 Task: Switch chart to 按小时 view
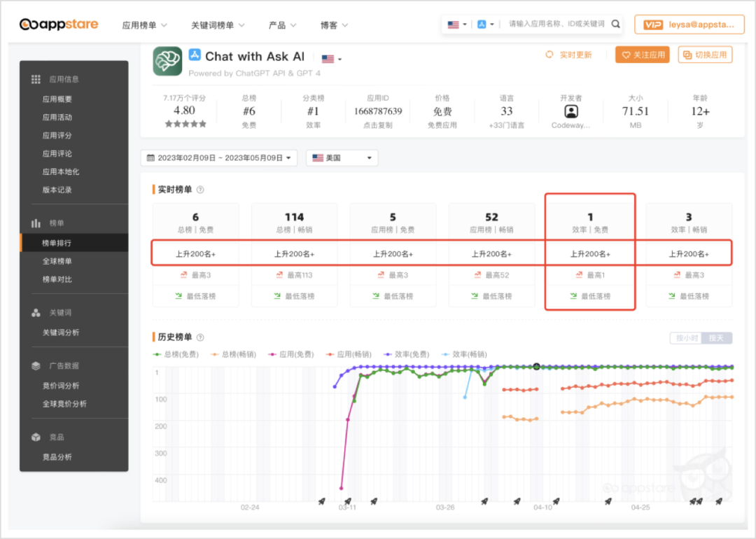(x=687, y=338)
